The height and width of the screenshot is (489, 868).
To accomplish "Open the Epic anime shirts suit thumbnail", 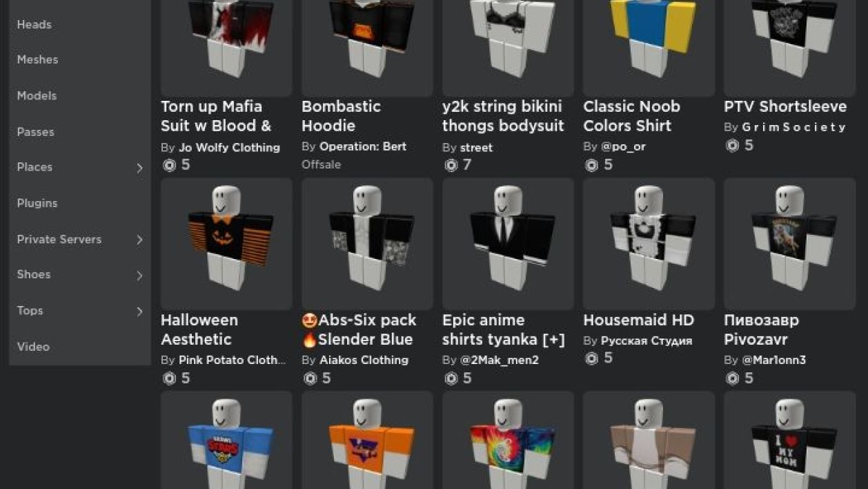I will coord(508,244).
